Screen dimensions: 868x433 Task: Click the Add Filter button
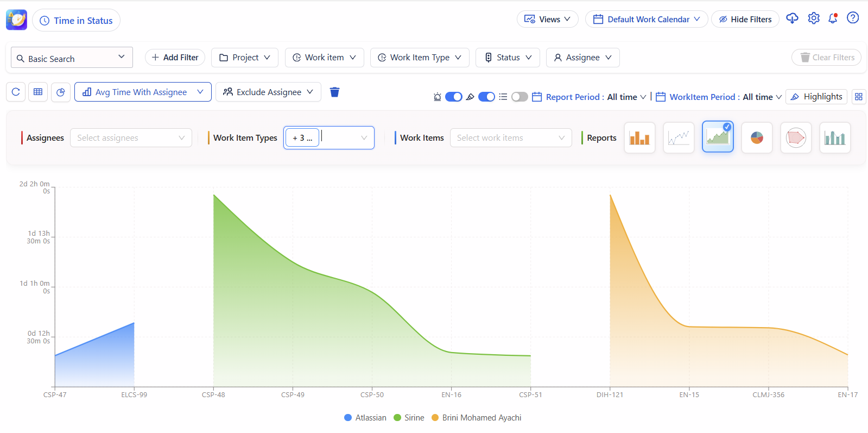pyautogui.click(x=175, y=58)
